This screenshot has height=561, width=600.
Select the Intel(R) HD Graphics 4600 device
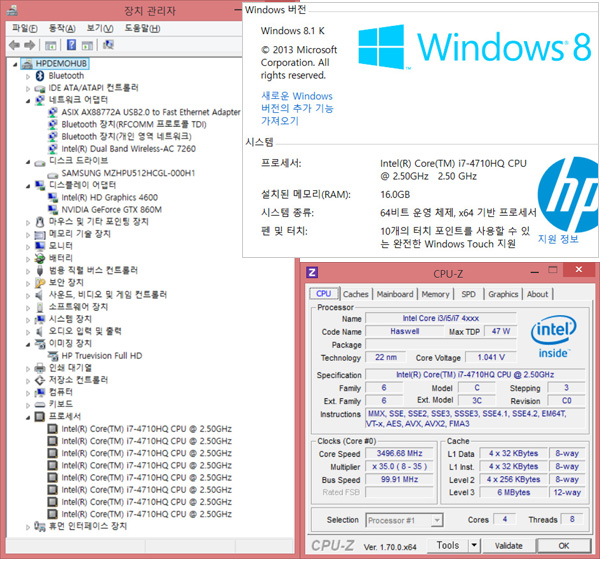[109, 197]
